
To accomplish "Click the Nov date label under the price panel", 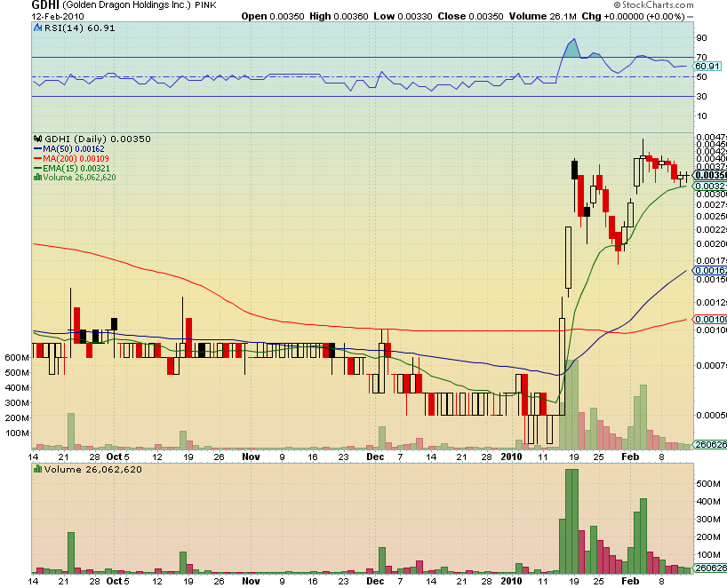I will pos(251,457).
